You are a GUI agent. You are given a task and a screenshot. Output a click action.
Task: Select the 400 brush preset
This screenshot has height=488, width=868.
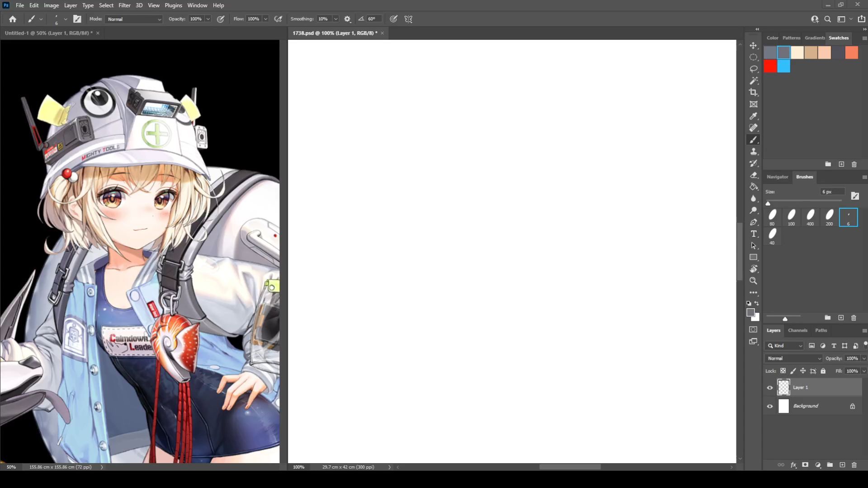tap(810, 217)
